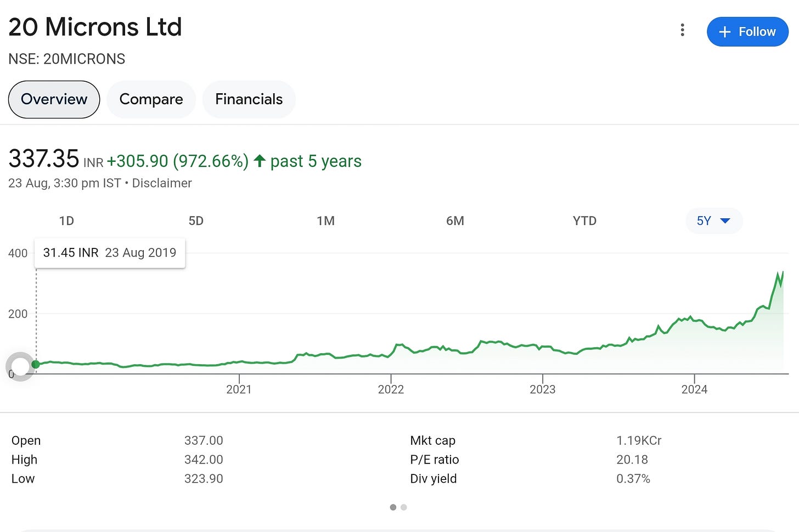Screen dimensions: 799x532
Task: Click the chart peak near 2024 end
Action: 778,273
